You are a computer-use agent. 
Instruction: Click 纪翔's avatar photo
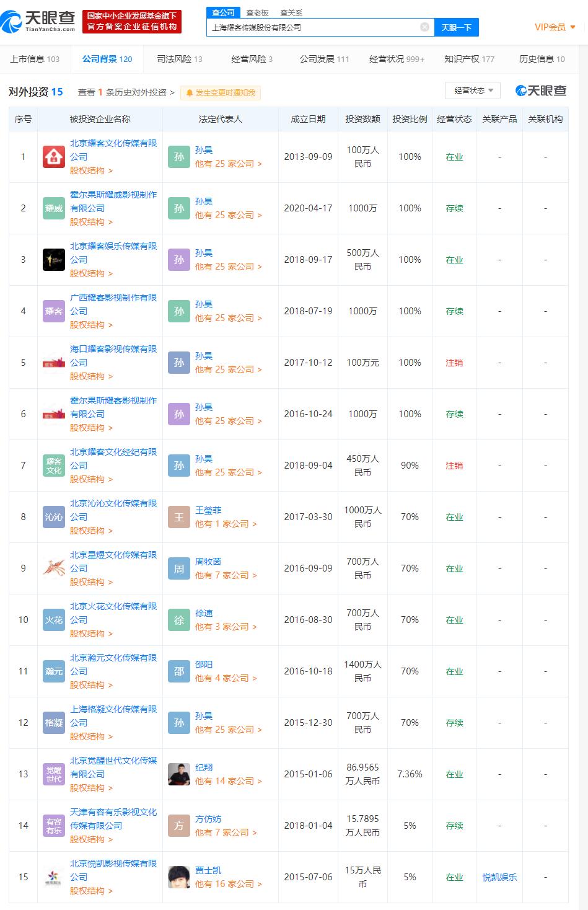(x=179, y=774)
